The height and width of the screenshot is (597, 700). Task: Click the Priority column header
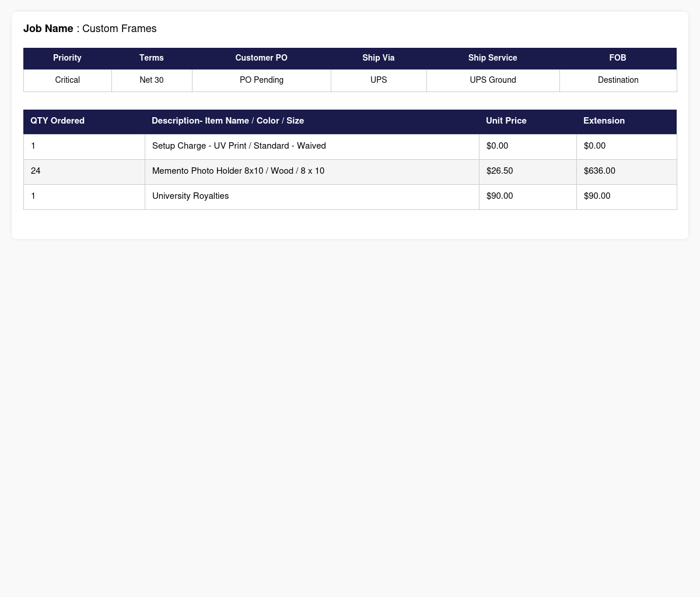pos(67,58)
